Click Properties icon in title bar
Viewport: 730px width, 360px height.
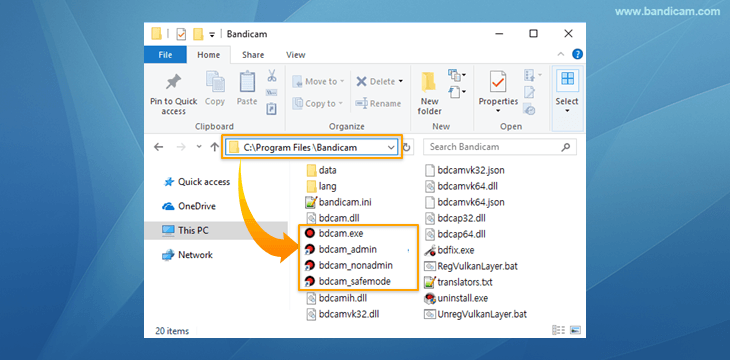pos(181,34)
